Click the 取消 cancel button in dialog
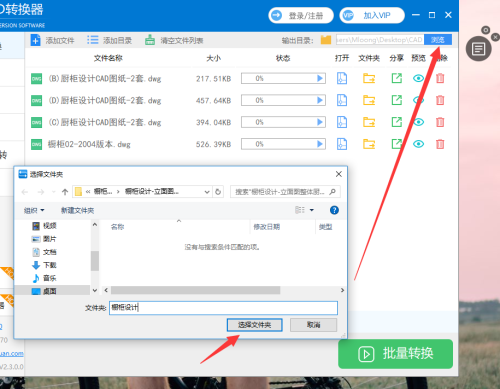The width and height of the screenshot is (500, 389). (313, 325)
